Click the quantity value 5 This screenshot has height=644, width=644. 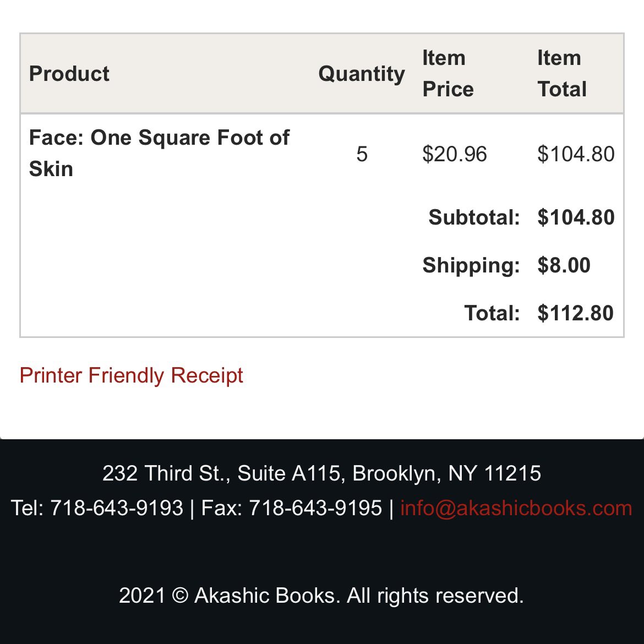click(362, 154)
